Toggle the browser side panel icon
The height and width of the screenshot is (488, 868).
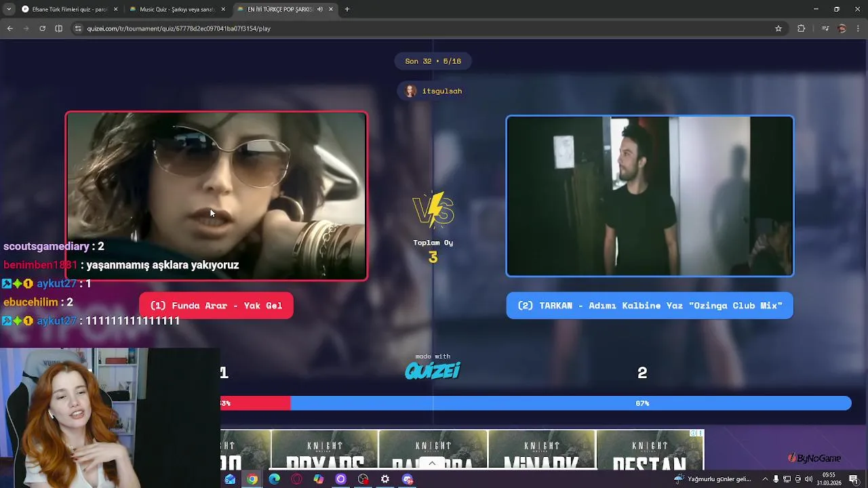[x=58, y=28]
